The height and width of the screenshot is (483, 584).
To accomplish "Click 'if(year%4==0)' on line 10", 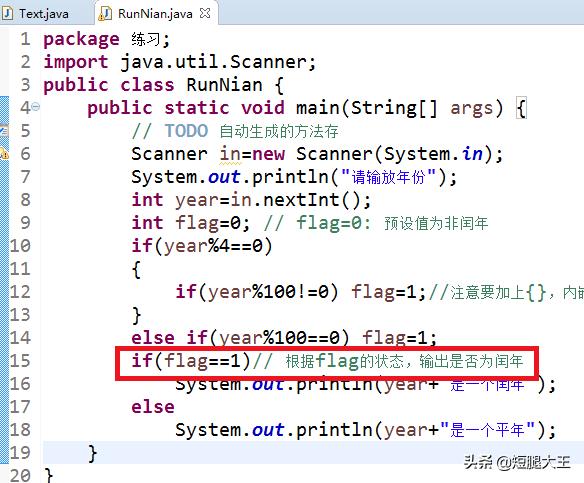I will click(202, 246).
